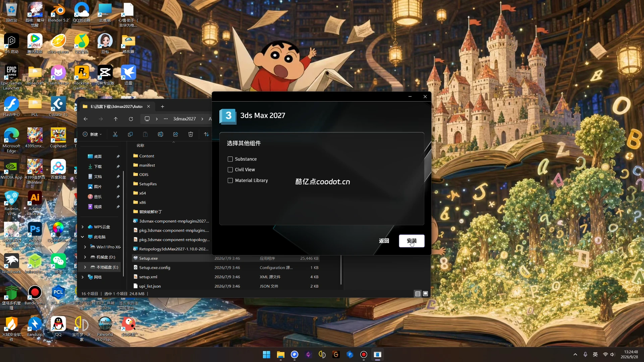Viewport: 644px width, 362px height.
Task: Expand the 机械盘 (D:) tree node
Action: click(85, 257)
